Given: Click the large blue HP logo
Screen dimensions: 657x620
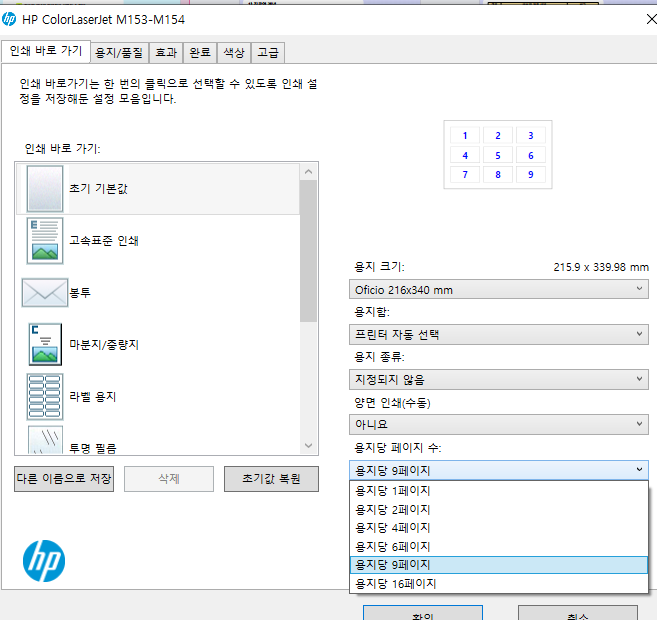Looking at the screenshot, I should (44, 561).
